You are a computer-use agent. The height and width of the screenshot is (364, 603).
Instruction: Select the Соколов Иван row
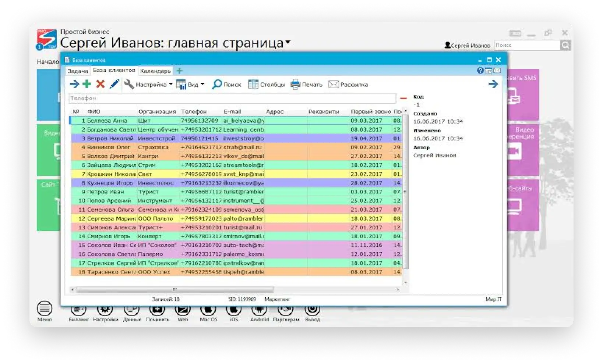click(236, 245)
